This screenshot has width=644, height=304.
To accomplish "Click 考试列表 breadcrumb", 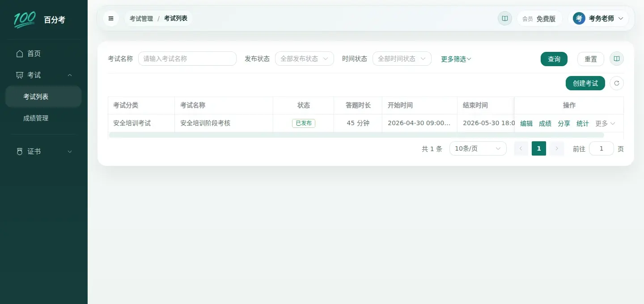I will point(176,18).
